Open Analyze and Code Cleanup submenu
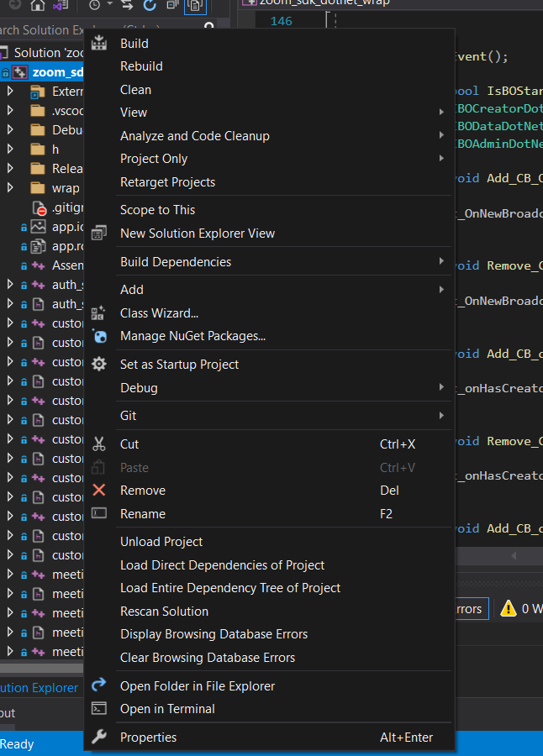 click(269, 136)
